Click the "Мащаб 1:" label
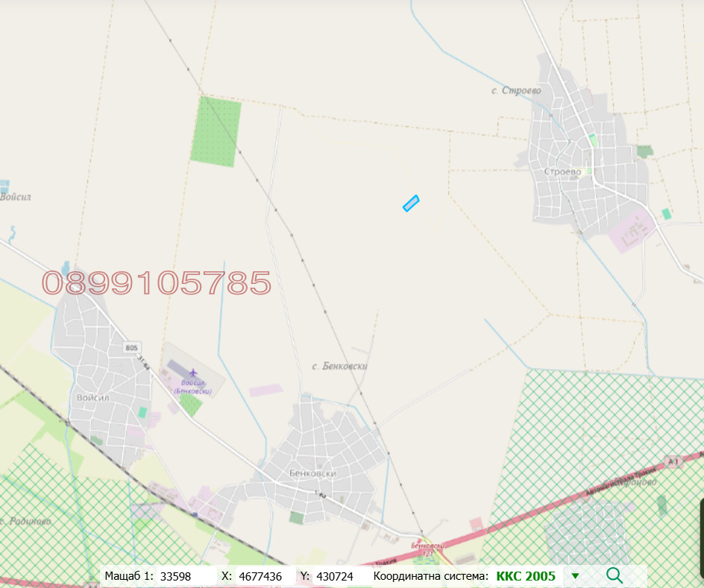This screenshot has width=704, height=588. [x=129, y=576]
